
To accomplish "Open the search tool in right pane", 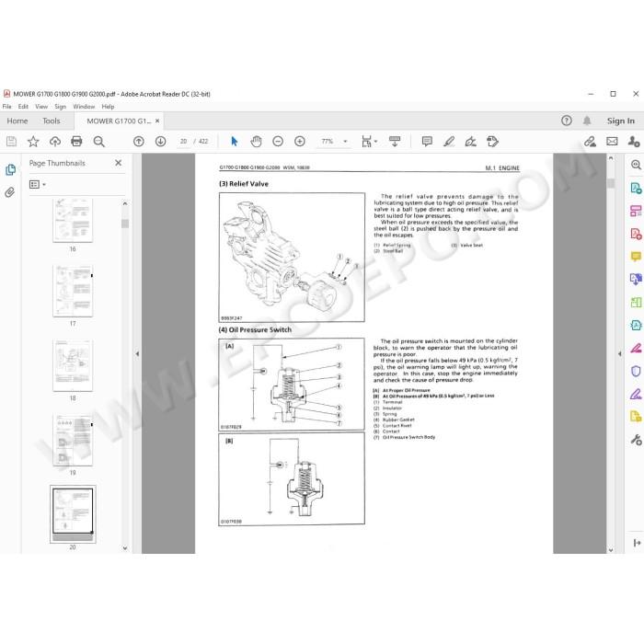I will click(x=636, y=165).
